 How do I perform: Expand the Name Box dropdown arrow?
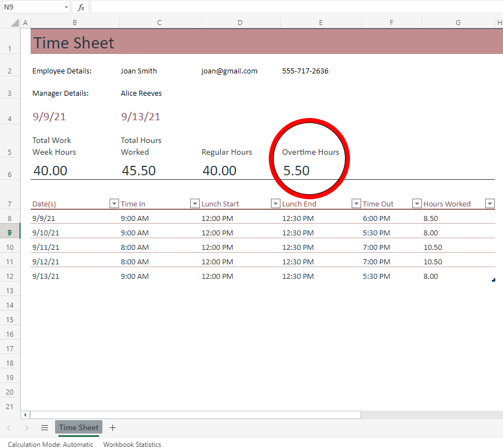(66, 7)
